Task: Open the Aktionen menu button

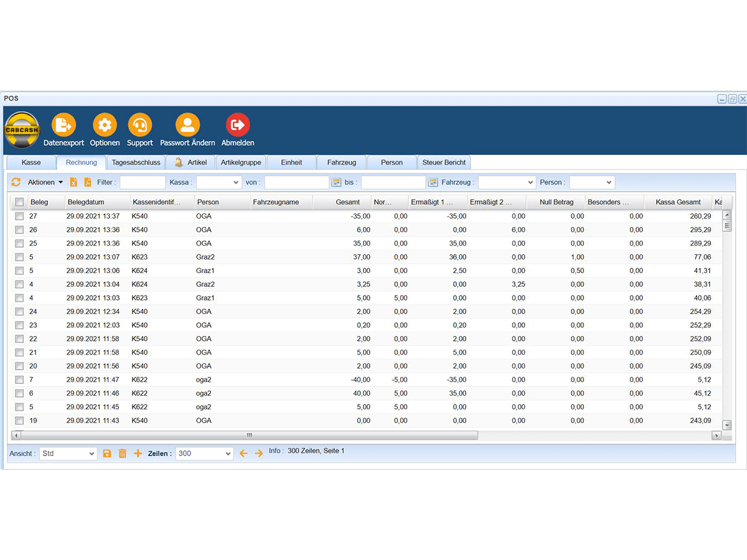Action: (45, 182)
